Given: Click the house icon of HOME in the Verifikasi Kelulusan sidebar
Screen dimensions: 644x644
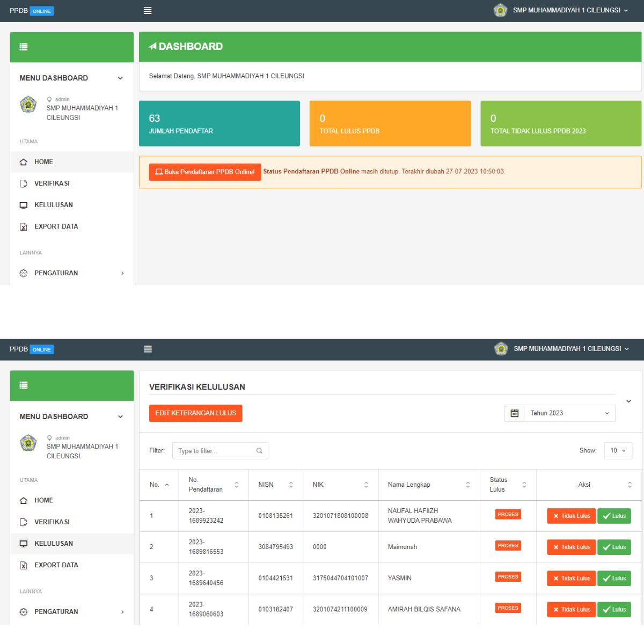Looking at the screenshot, I should coord(24,501).
